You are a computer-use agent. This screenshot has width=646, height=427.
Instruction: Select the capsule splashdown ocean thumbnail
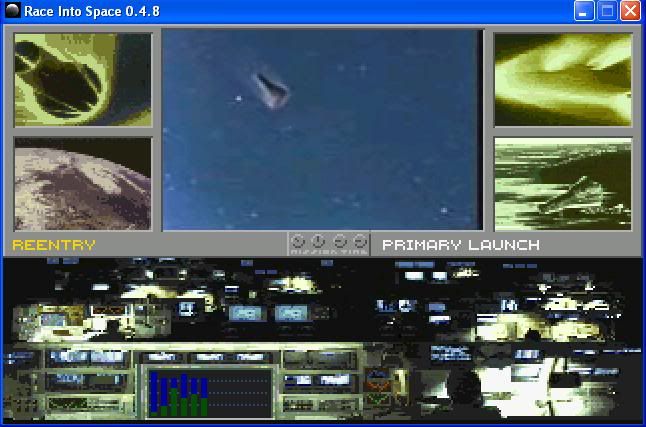[x=563, y=184]
